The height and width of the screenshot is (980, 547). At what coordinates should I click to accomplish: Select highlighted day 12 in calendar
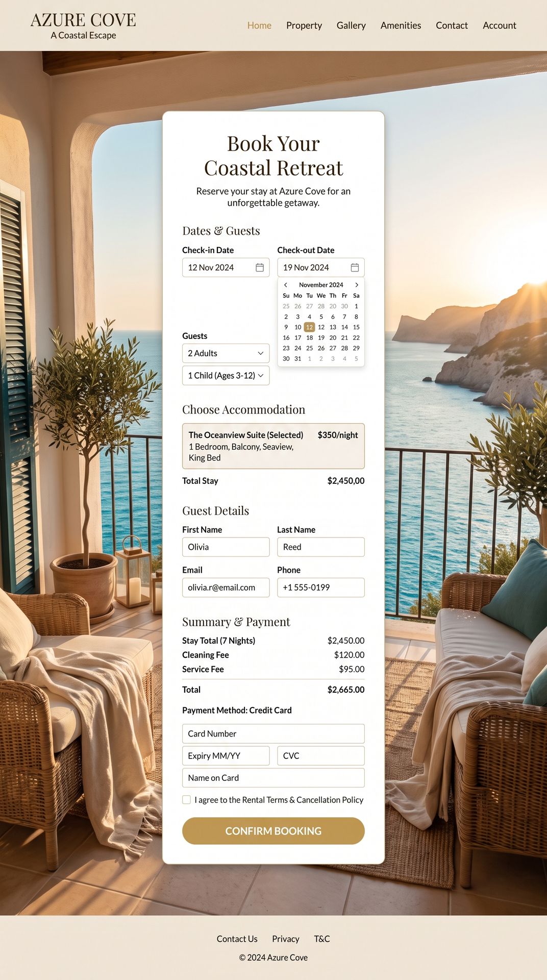pyautogui.click(x=309, y=327)
